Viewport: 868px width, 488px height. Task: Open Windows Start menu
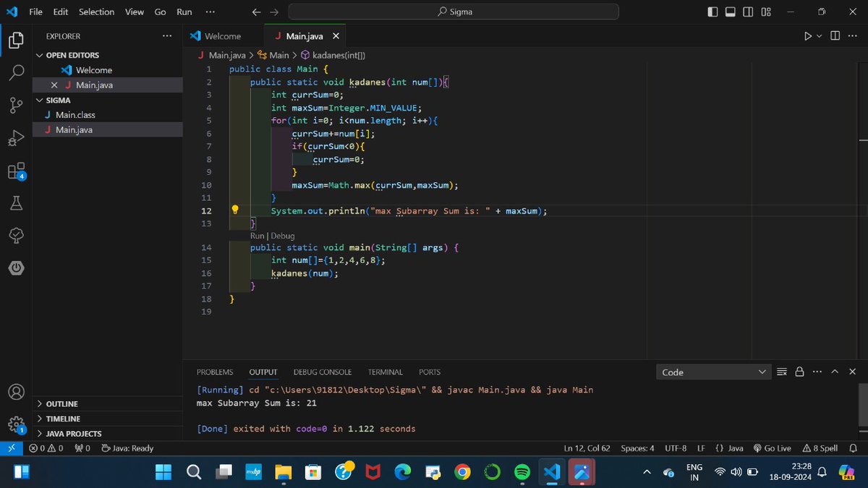coord(164,472)
